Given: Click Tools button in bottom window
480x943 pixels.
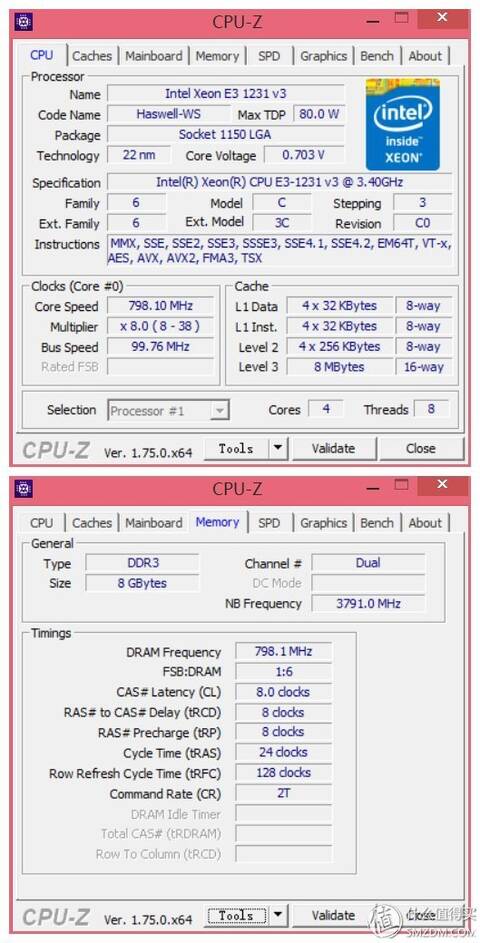Looking at the screenshot, I should pyautogui.click(x=236, y=916).
